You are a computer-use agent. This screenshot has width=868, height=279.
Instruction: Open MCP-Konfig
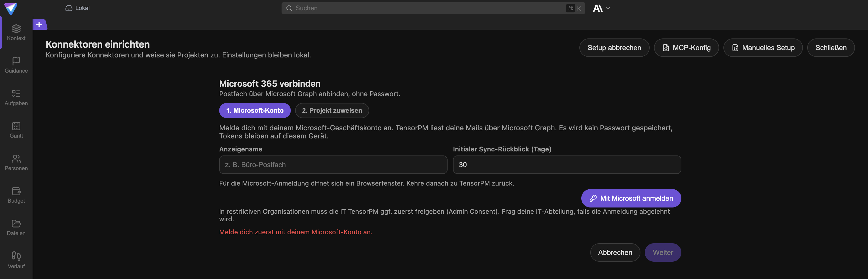pos(686,48)
